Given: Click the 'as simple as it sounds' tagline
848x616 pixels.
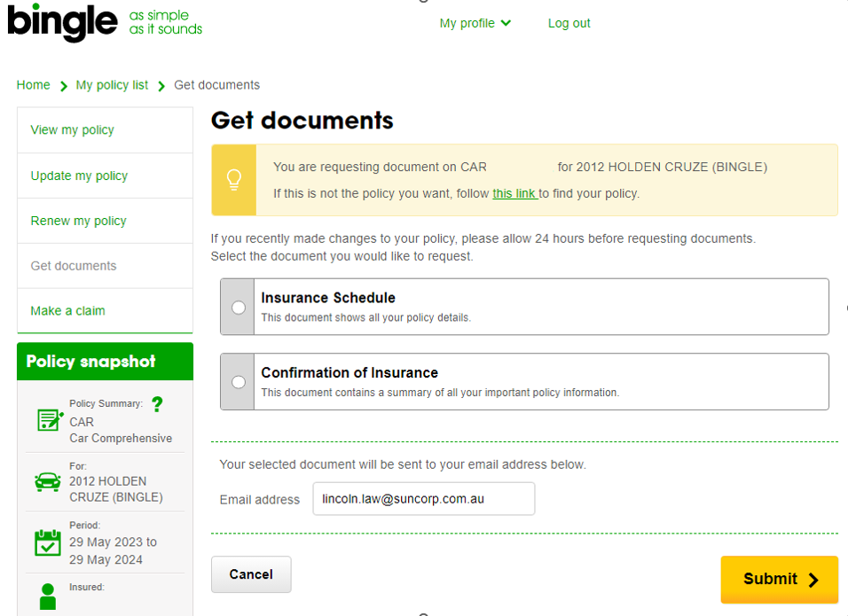Looking at the screenshot, I should [166, 22].
